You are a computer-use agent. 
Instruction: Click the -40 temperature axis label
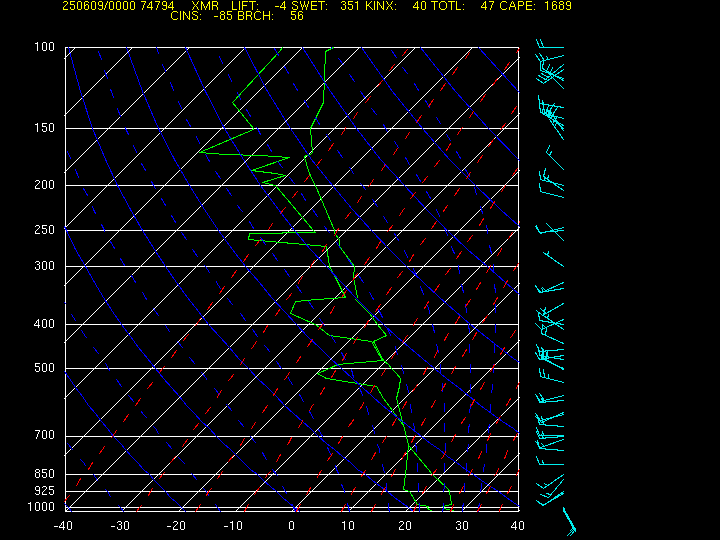click(63, 526)
